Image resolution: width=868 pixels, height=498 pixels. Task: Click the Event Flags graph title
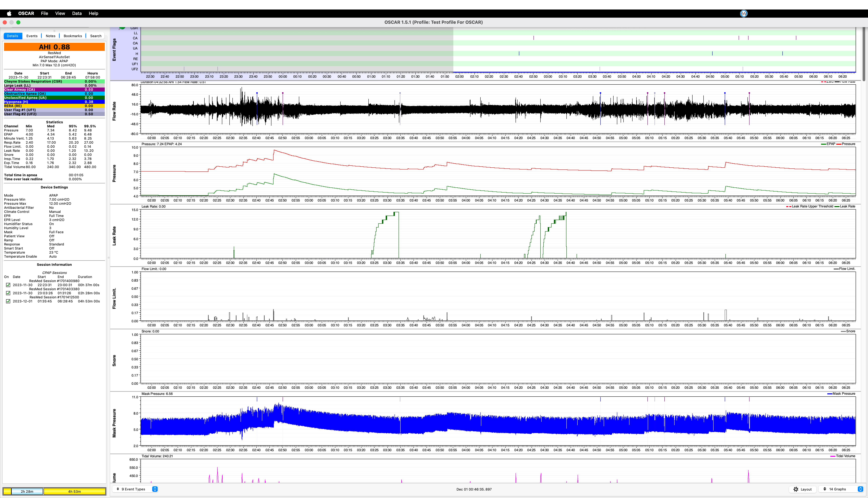click(x=114, y=50)
